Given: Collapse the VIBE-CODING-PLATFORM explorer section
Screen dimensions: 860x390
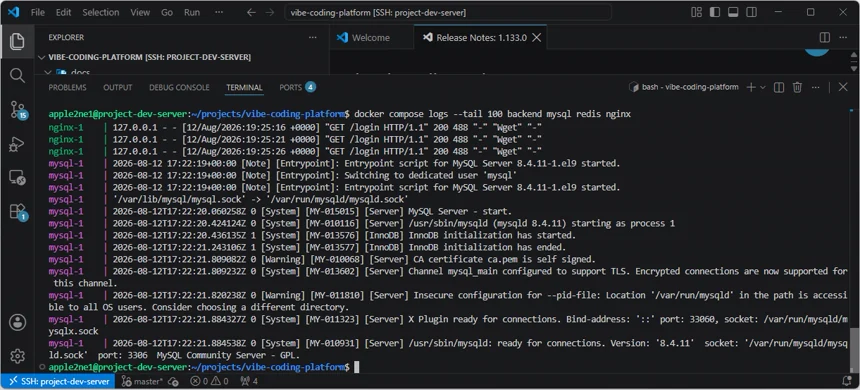Looking at the screenshot, I should coord(145,57).
